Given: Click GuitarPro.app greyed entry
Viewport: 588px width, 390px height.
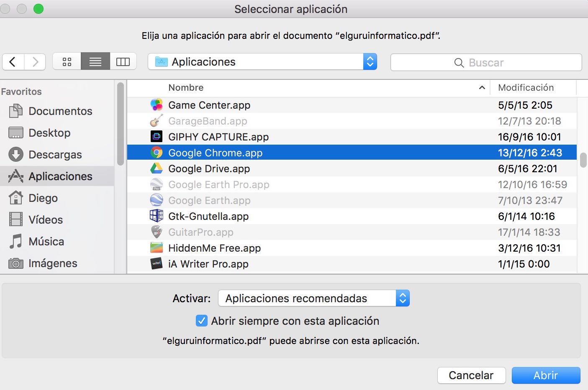Looking at the screenshot, I should pos(352,232).
